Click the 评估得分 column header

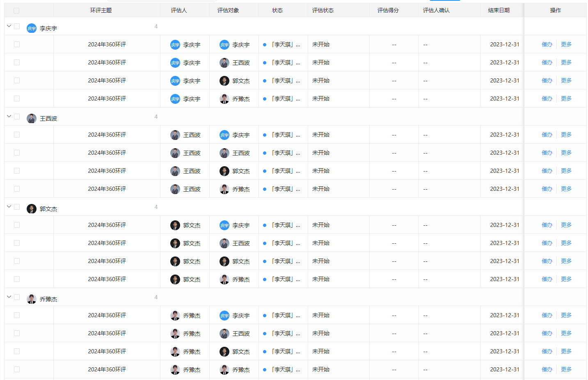pos(388,10)
